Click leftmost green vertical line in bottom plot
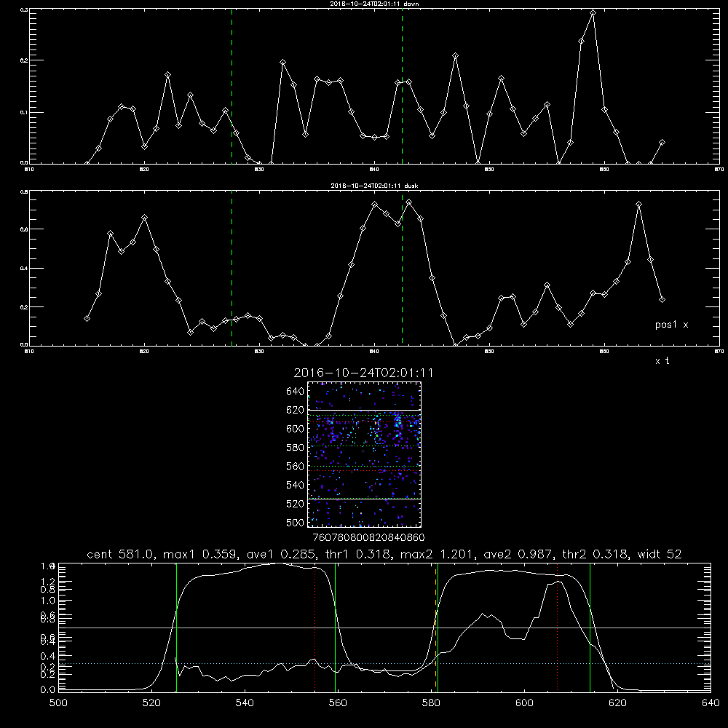 [176, 627]
